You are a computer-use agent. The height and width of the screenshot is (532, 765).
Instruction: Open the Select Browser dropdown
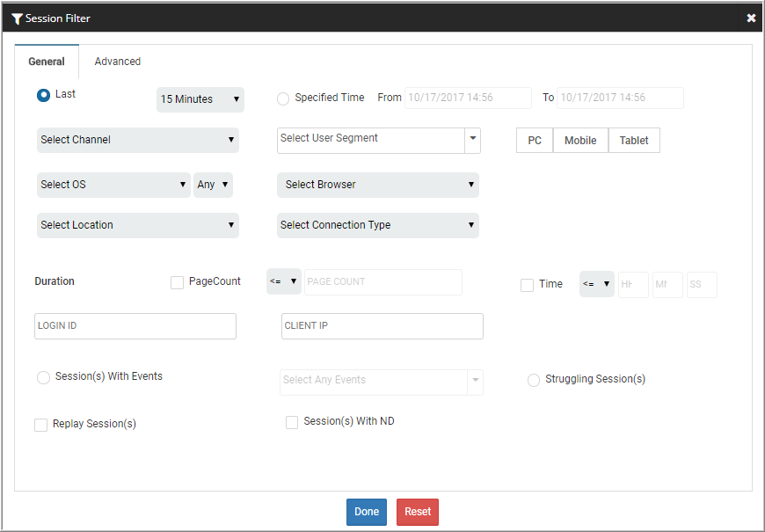pyautogui.click(x=378, y=185)
